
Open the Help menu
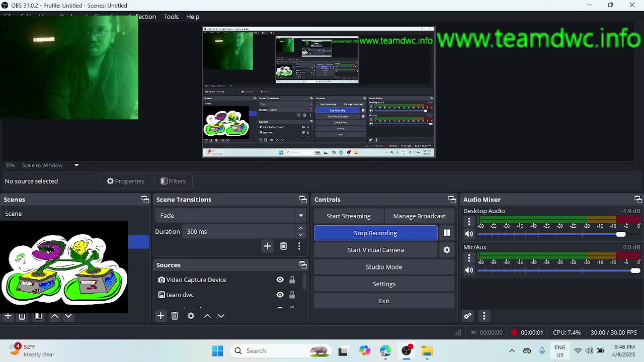193,17
